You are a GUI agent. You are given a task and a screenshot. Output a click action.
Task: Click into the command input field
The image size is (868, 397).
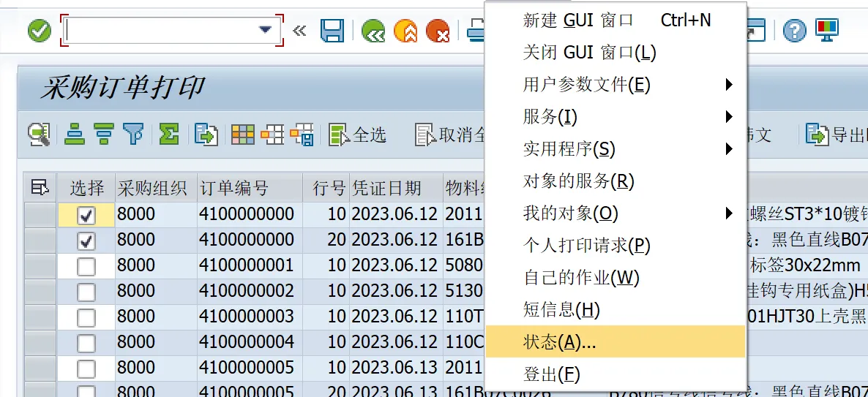(160, 31)
